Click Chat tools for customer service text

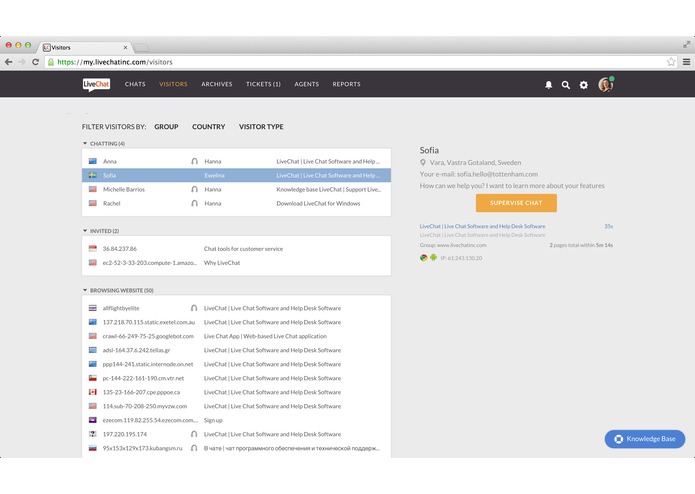point(243,249)
